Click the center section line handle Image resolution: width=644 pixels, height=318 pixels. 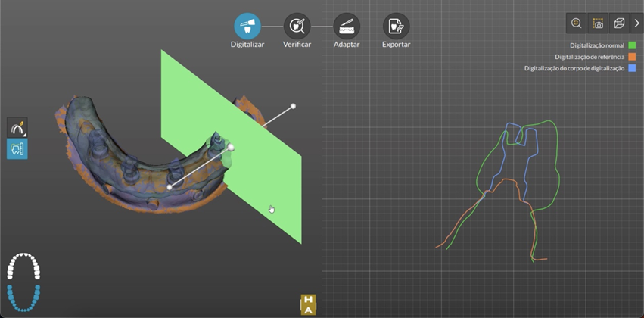tap(232, 147)
